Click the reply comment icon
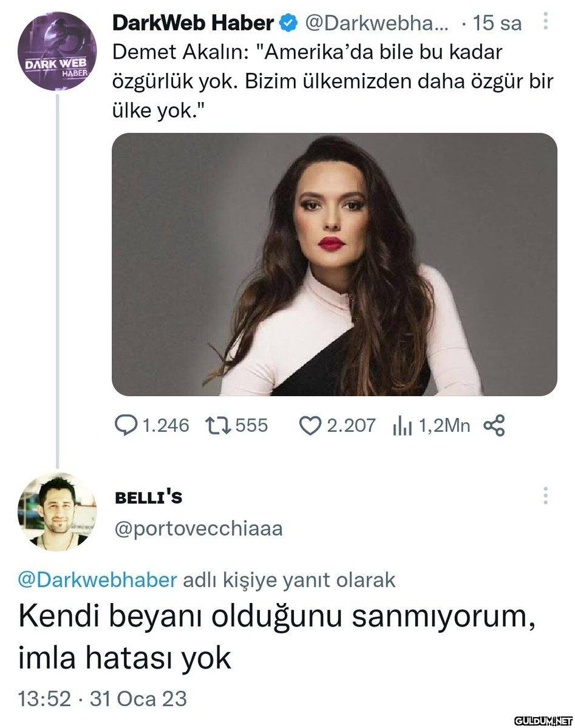575x728 pixels. click(x=126, y=425)
